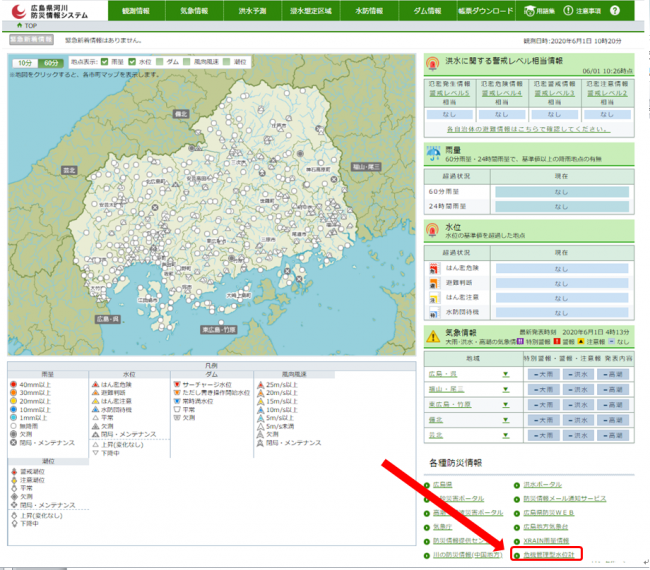Click green bullet beside 広島地方気象台
This screenshot has width=650, height=570.
[x=517, y=527]
